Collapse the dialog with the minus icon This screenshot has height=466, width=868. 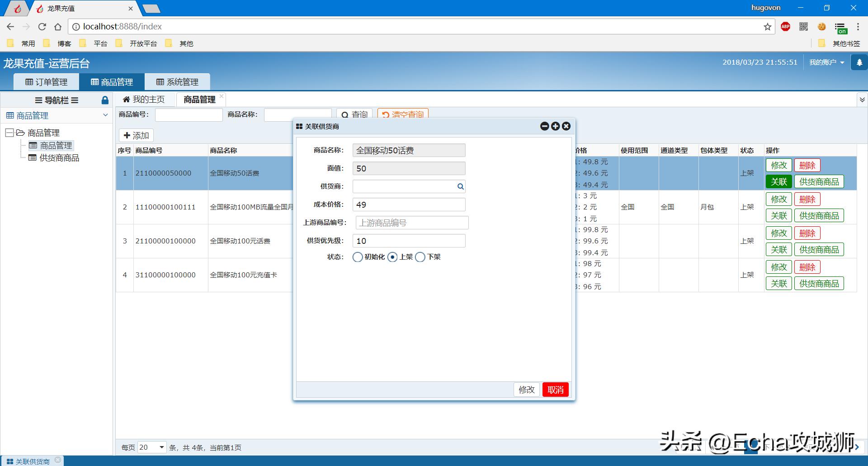click(x=544, y=127)
